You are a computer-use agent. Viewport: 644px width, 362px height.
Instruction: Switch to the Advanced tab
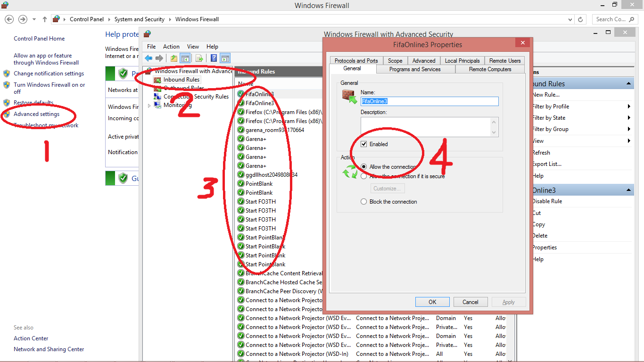click(424, 61)
